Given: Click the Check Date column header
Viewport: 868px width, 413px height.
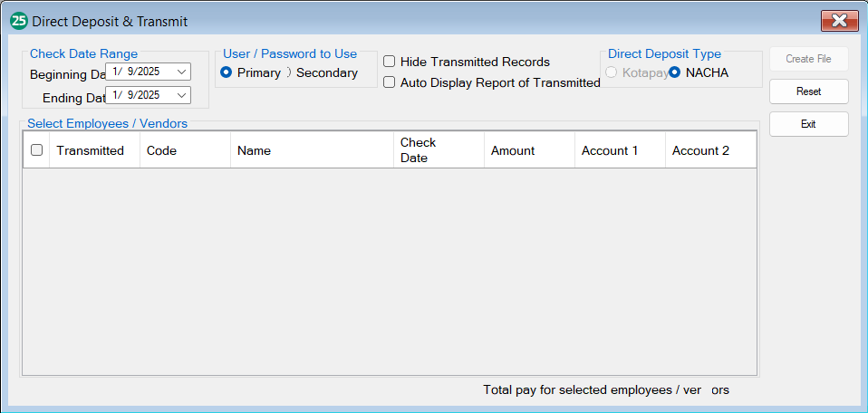Looking at the screenshot, I should click(419, 150).
